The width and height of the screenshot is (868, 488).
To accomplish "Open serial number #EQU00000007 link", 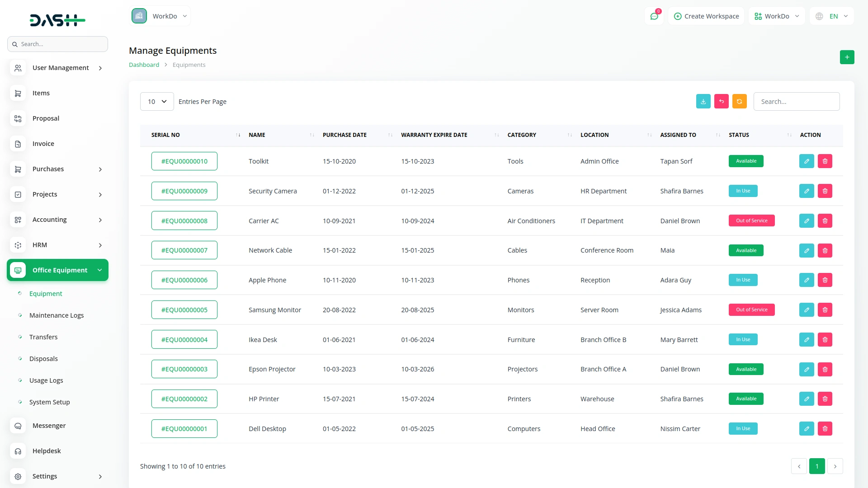I will point(184,250).
